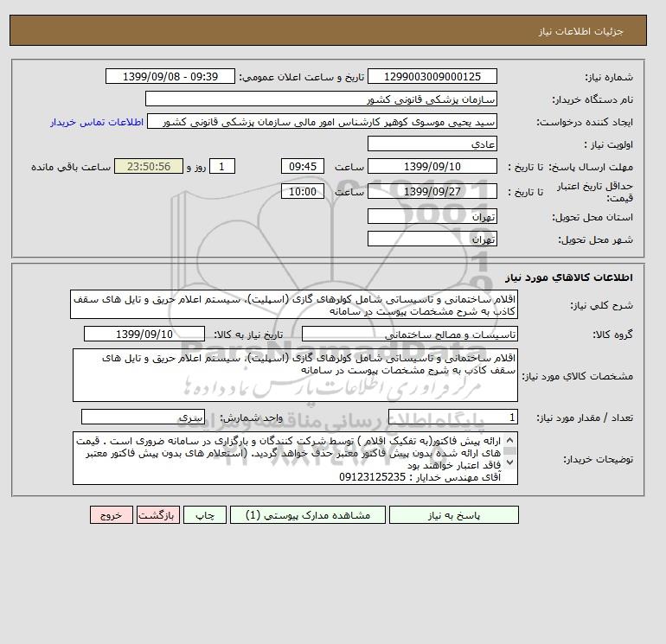Click the توضیحات خریدار label
The width and height of the screenshot is (666, 644).
[599, 459]
